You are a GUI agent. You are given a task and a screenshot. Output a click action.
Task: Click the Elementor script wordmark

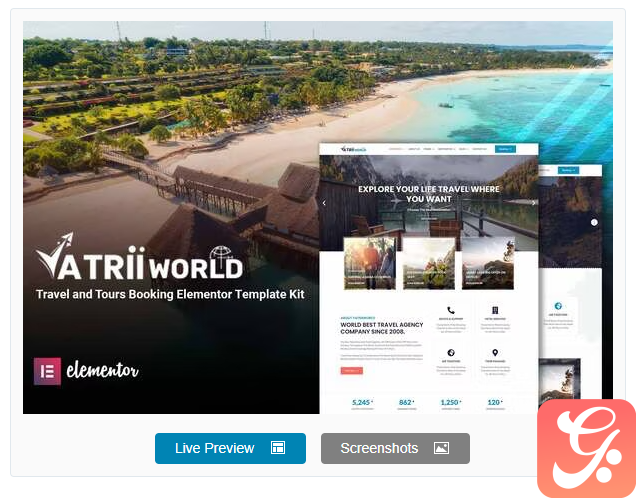tap(102, 372)
